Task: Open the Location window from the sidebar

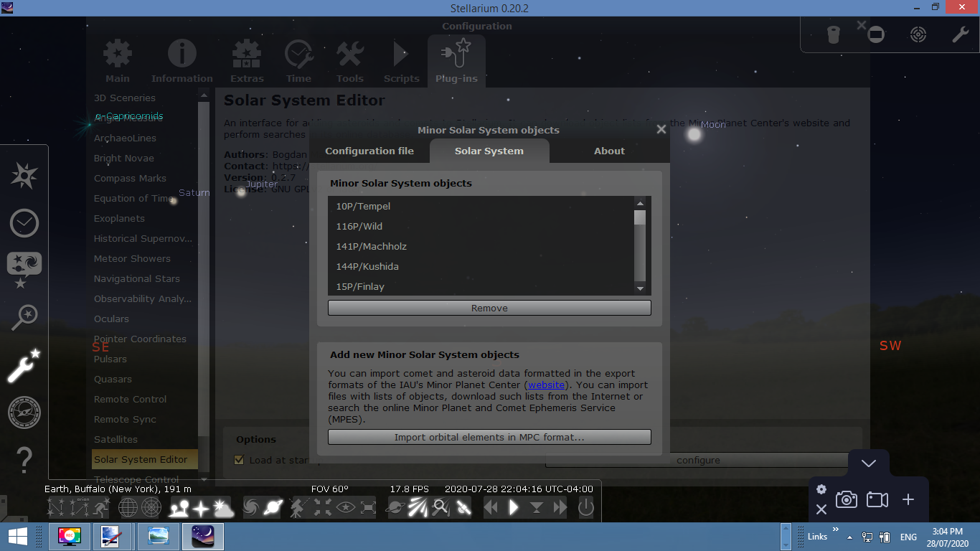Action: pos(24,176)
